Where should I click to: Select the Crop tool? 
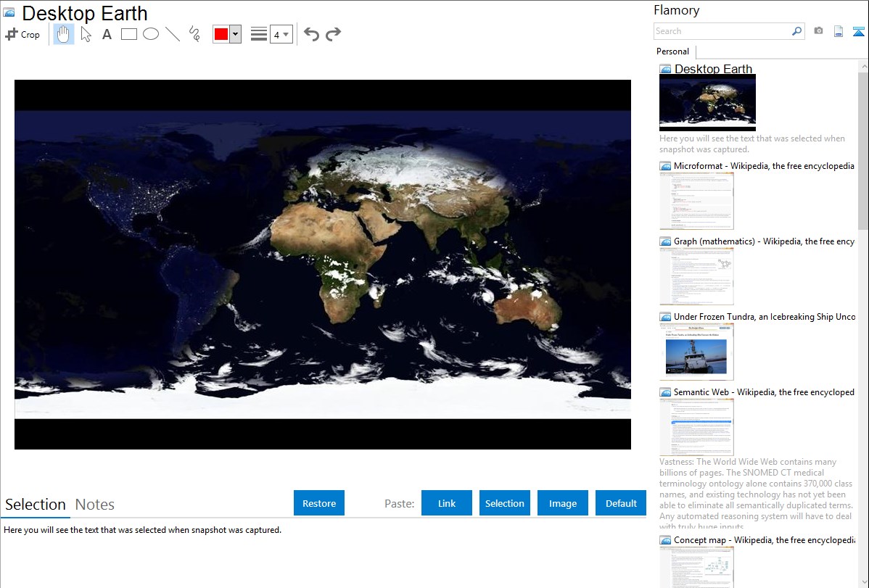[x=22, y=34]
